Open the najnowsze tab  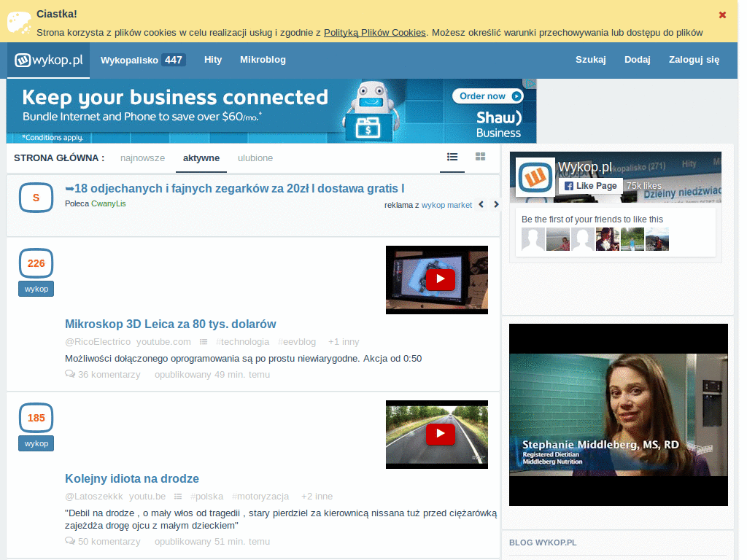point(143,157)
